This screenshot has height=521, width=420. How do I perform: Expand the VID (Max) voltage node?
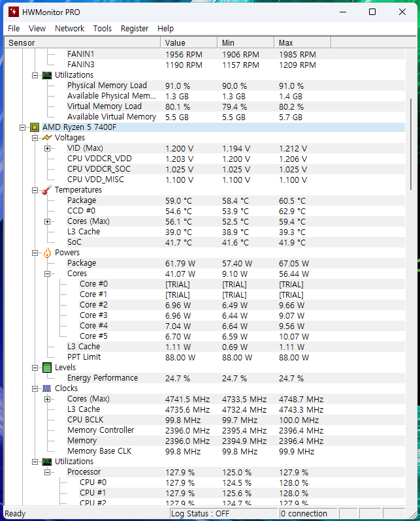48,148
